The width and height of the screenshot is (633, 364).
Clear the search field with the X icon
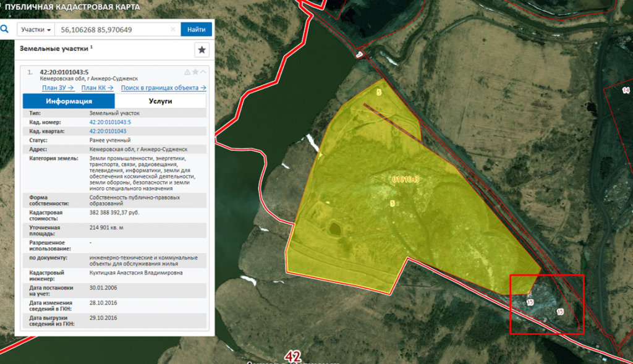pyautogui.click(x=173, y=30)
